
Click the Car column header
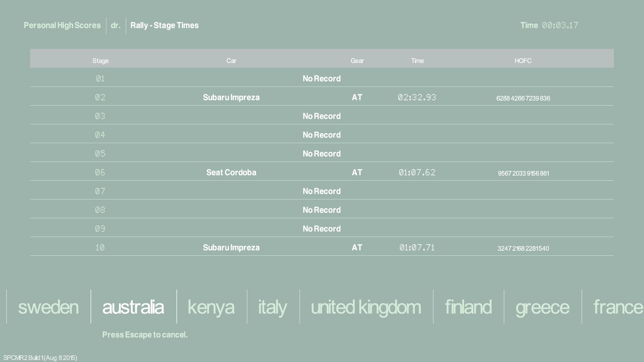(231, 61)
